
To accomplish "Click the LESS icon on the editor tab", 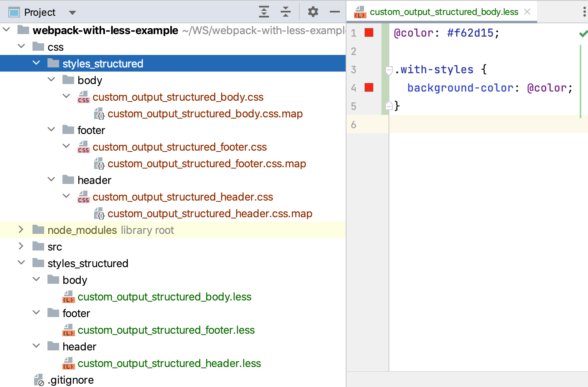I will pyautogui.click(x=361, y=12).
